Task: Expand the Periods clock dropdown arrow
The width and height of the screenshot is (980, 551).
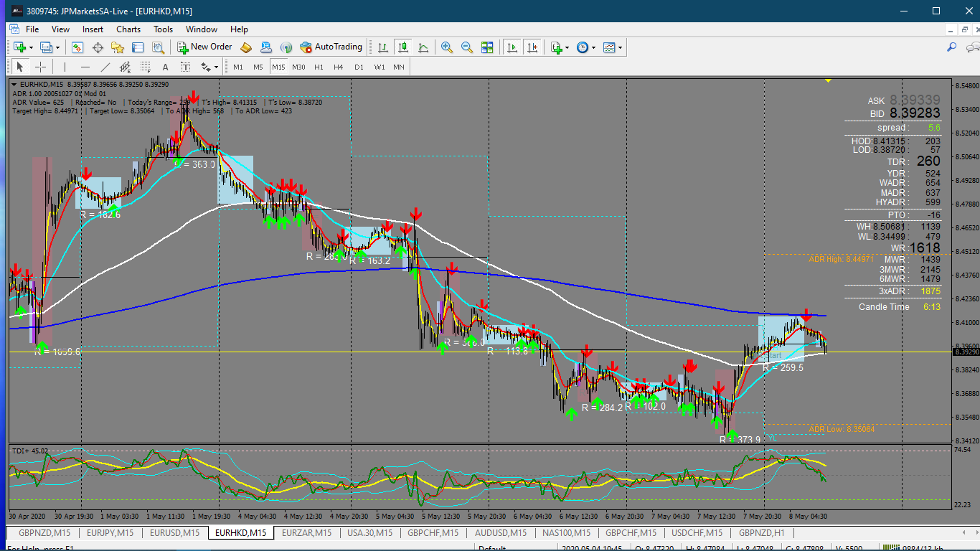Action: [x=594, y=47]
